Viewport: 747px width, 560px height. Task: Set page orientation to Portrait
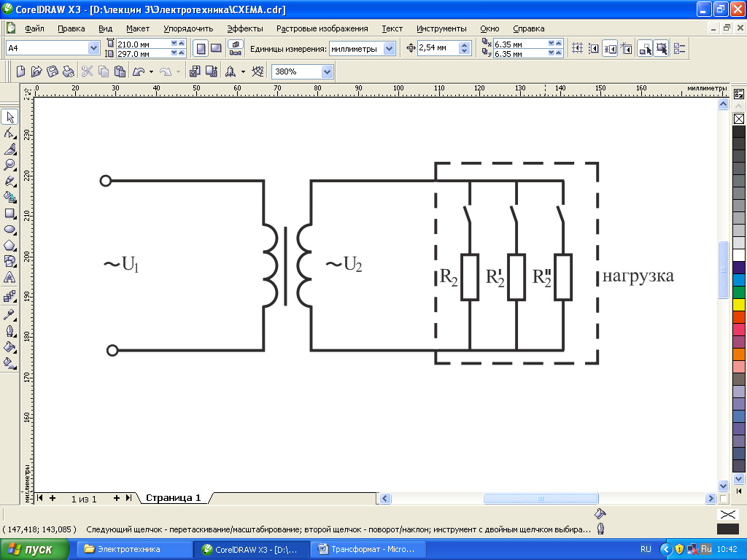201,48
